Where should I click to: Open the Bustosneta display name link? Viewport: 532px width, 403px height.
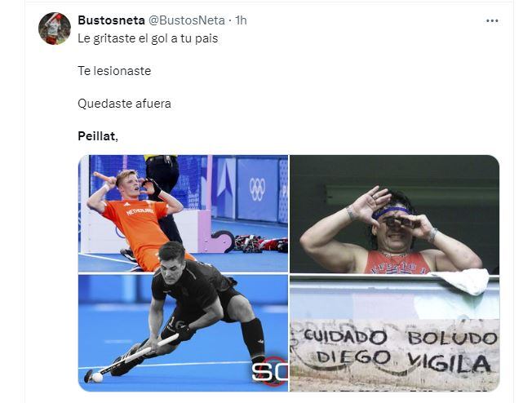[x=111, y=20]
